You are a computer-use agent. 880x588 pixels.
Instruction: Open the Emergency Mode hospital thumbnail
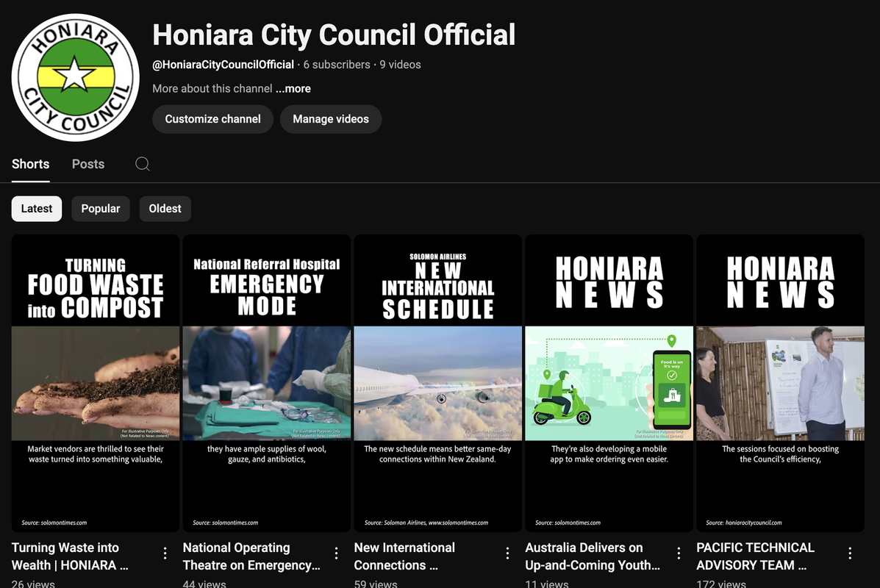[267, 383]
